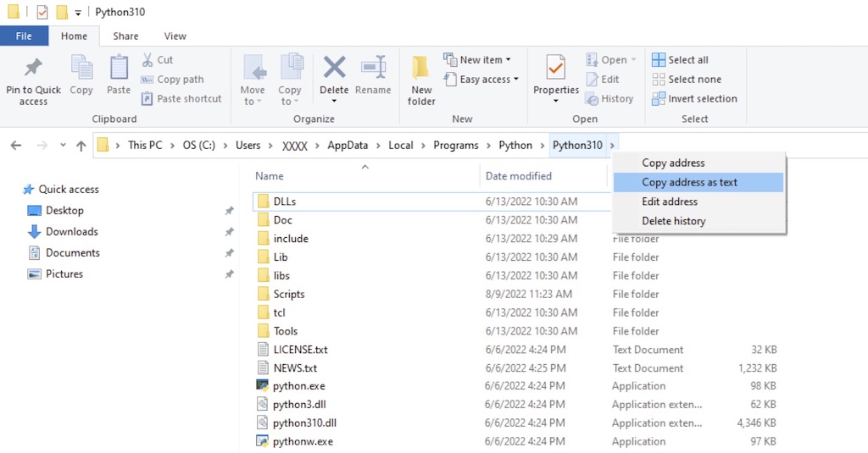Screen dimensions: 868x453
Task: Select the Tools folder
Action: [x=285, y=331]
